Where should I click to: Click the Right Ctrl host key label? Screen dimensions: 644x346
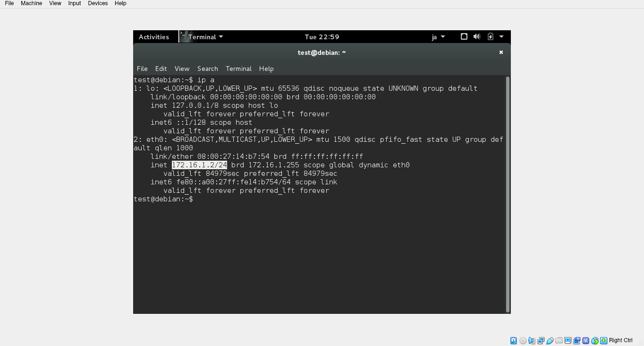pos(620,340)
